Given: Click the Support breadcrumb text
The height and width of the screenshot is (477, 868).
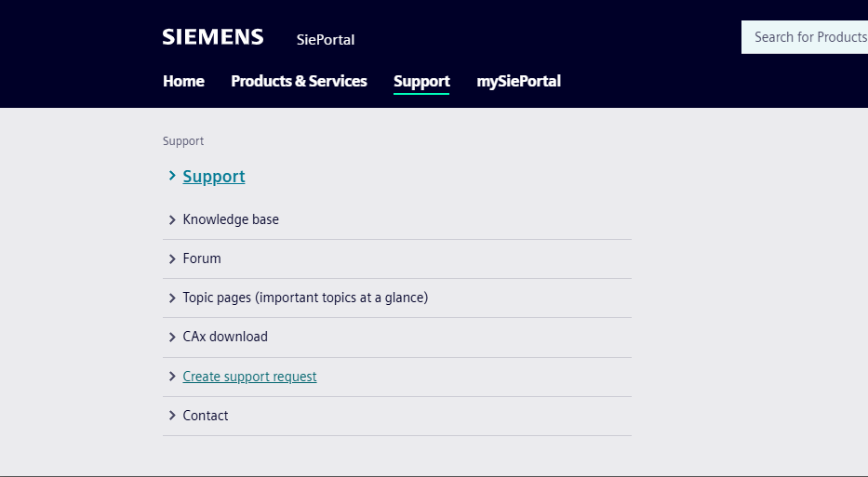Looking at the screenshot, I should pyautogui.click(x=183, y=141).
